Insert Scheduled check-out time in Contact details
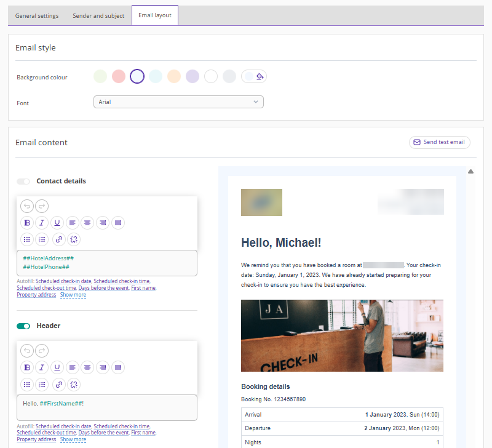This screenshot has width=492, height=448. click(46, 288)
